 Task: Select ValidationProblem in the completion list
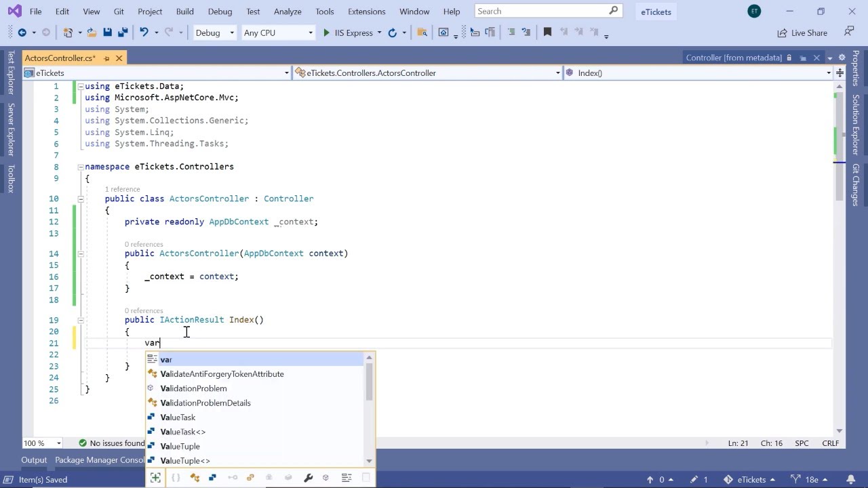pos(255,388)
